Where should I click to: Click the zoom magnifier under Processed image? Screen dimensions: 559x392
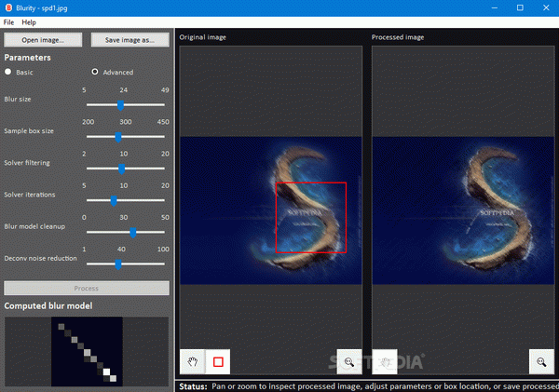pos(541,361)
